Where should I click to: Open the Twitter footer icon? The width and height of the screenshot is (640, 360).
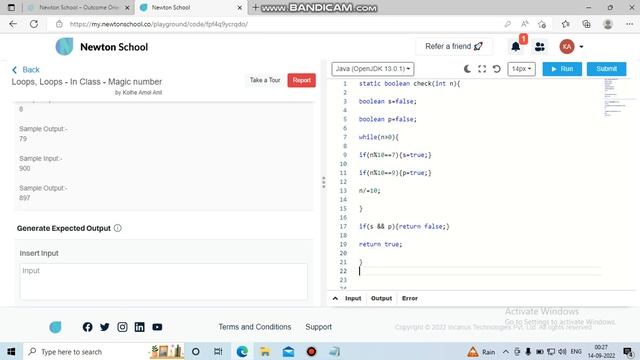point(105,327)
